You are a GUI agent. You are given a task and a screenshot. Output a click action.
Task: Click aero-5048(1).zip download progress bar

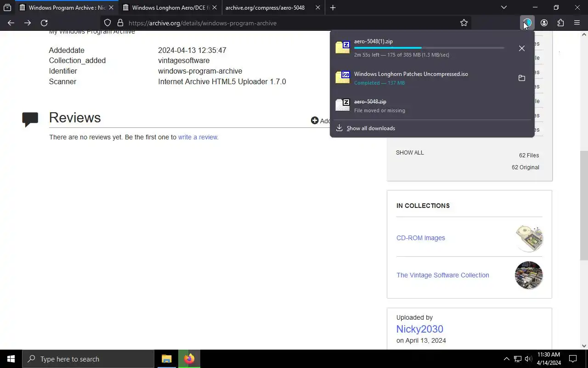[x=429, y=48]
